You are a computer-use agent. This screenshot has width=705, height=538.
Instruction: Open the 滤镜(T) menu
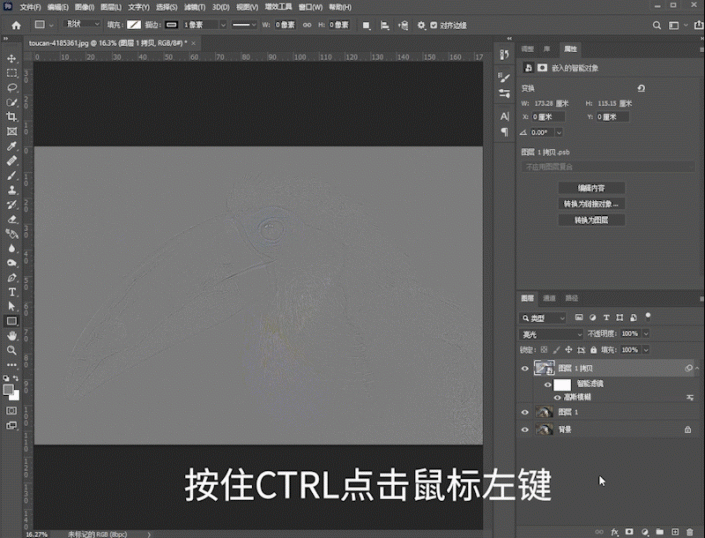195,7
